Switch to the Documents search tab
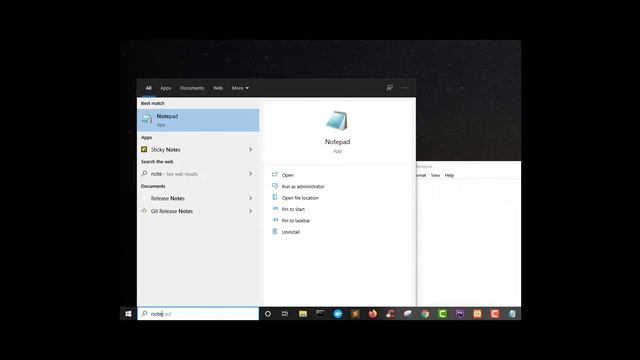640x360 pixels. coord(192,88)
